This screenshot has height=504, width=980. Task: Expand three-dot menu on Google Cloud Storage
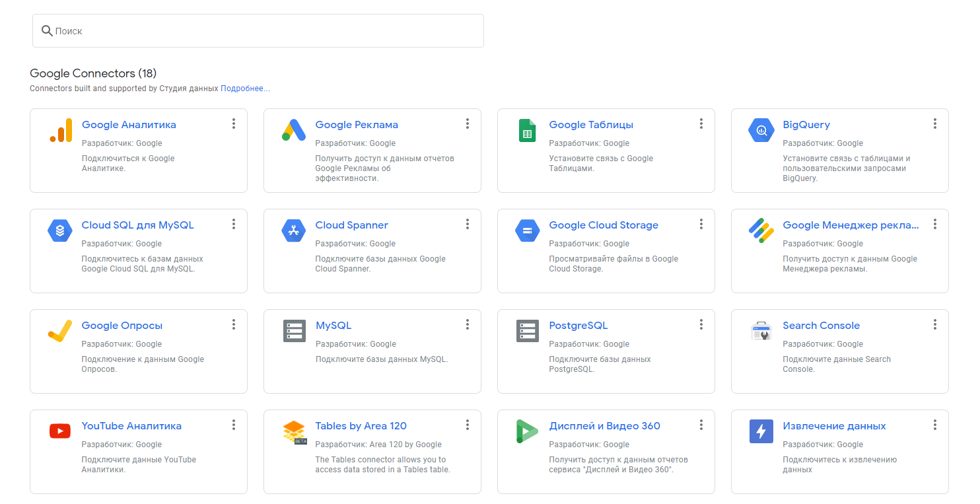(701, 224)
